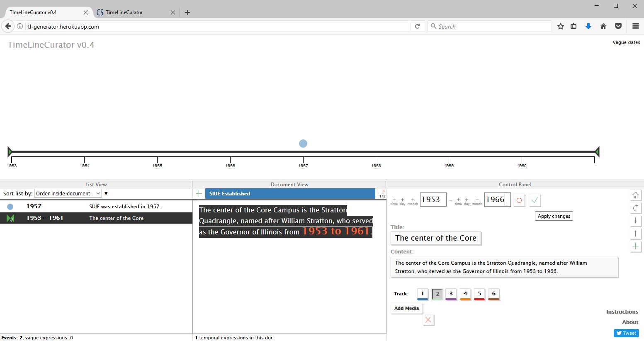Click the Add Media button
The width and height of the screenshot is (644, 341).
[406, 308]
